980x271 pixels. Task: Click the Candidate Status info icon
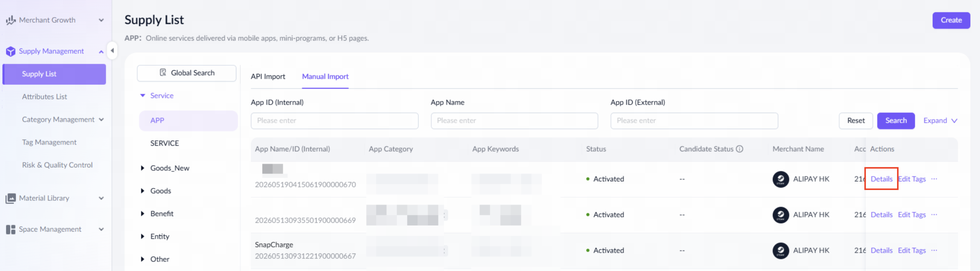(739, 149)
